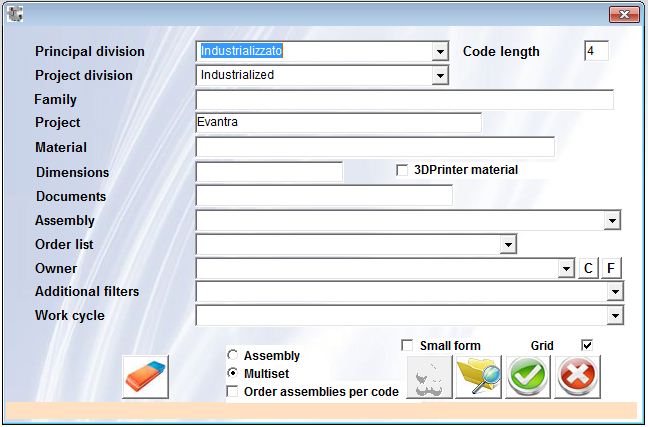Click the Code length field
This screenshot has height=427, width=648.
pos(596,51)
